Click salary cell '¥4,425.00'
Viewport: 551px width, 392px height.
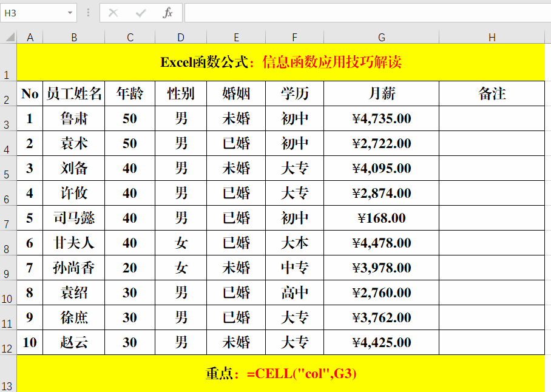pyautogui.click(x=382, y=342)
